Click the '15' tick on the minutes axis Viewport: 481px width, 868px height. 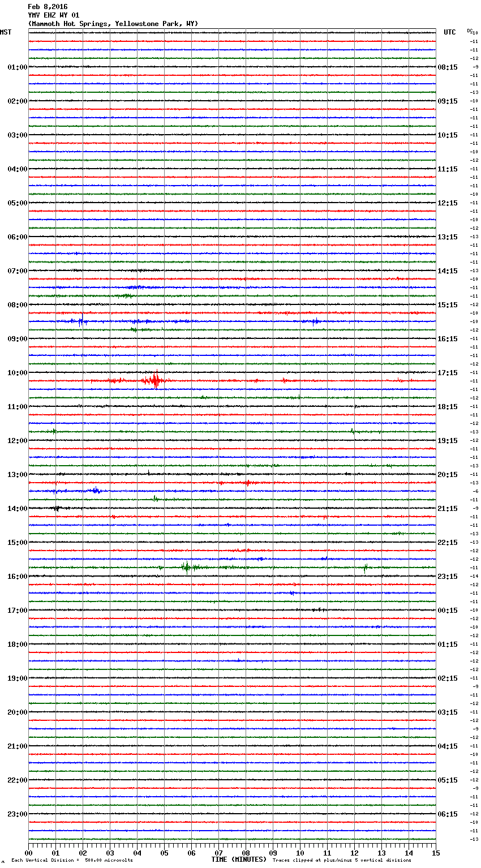(436, 853)
